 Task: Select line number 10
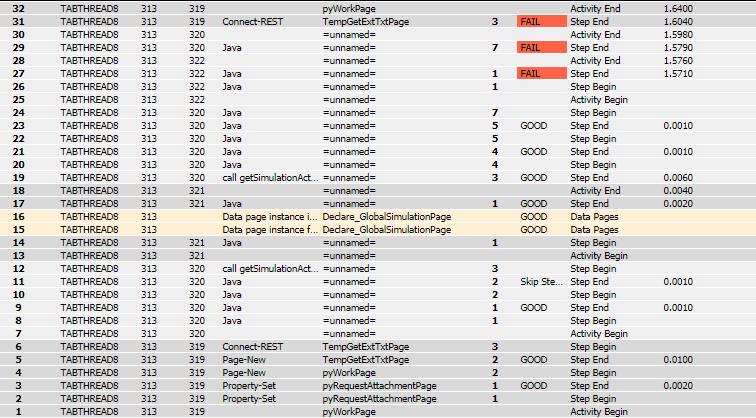click(18, 295)
